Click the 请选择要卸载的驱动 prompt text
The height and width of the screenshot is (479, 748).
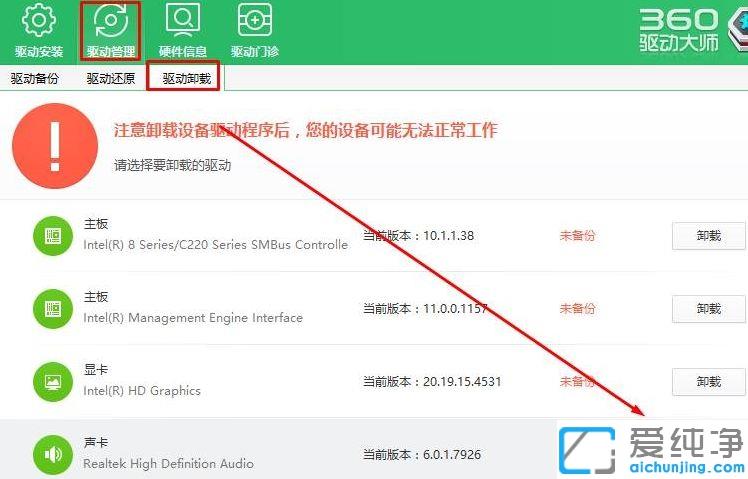point(173,166)
